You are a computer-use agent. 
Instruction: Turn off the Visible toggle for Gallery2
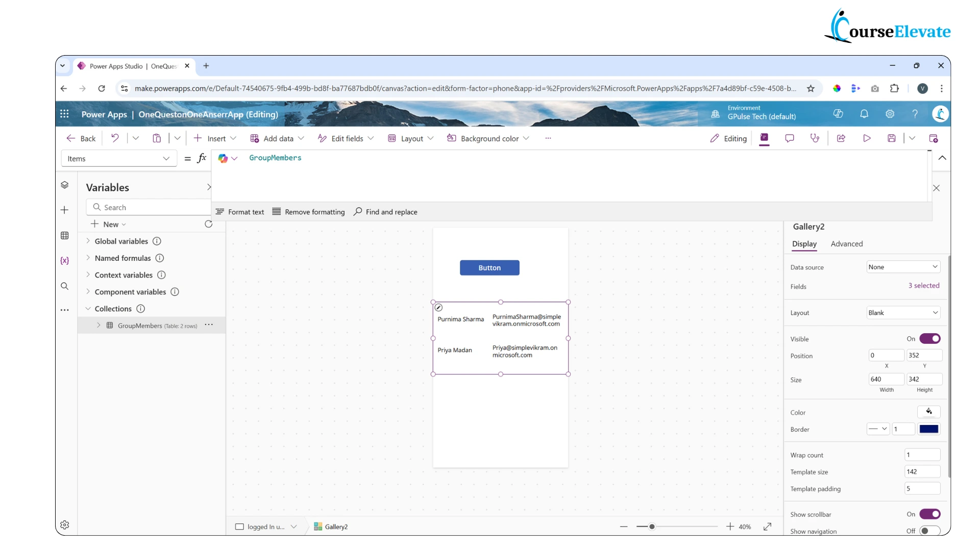(929, 338)
